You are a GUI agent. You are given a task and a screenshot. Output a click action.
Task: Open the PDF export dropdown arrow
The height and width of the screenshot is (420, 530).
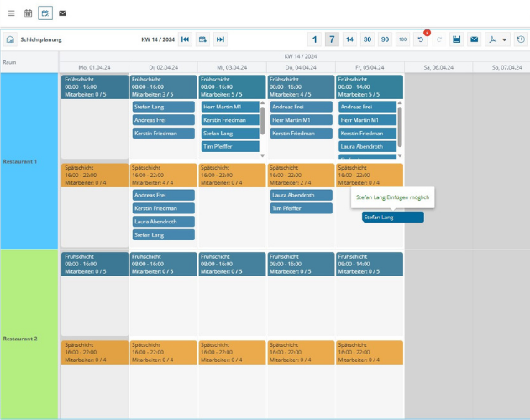[x=504, y=39]
